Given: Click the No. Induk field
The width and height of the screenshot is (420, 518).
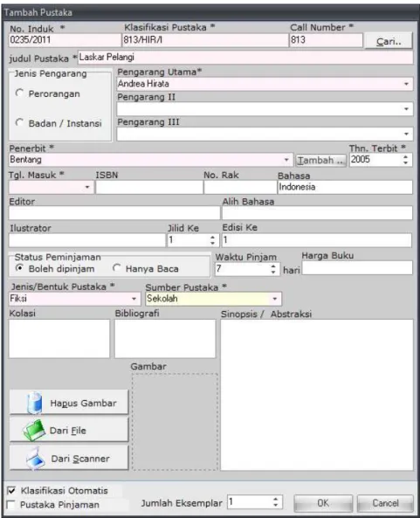Looking at the screenshot, I should click(x=65, y=40).
